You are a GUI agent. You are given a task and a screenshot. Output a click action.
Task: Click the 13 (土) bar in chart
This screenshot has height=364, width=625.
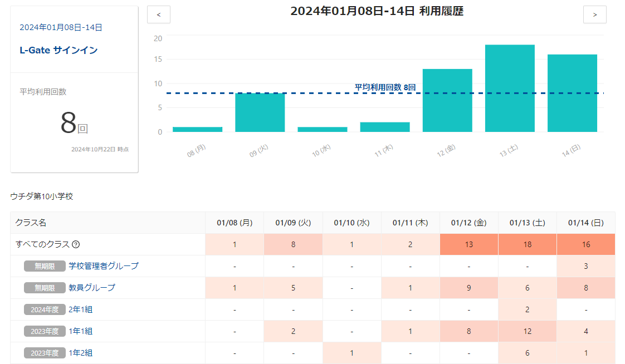510,88
